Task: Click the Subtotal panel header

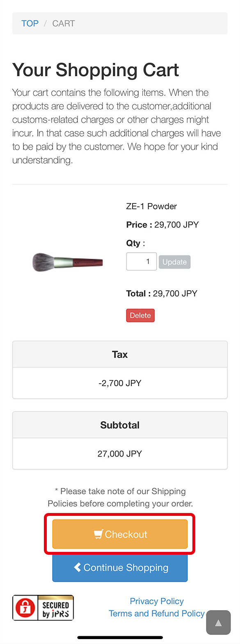Action: (120, 425)
